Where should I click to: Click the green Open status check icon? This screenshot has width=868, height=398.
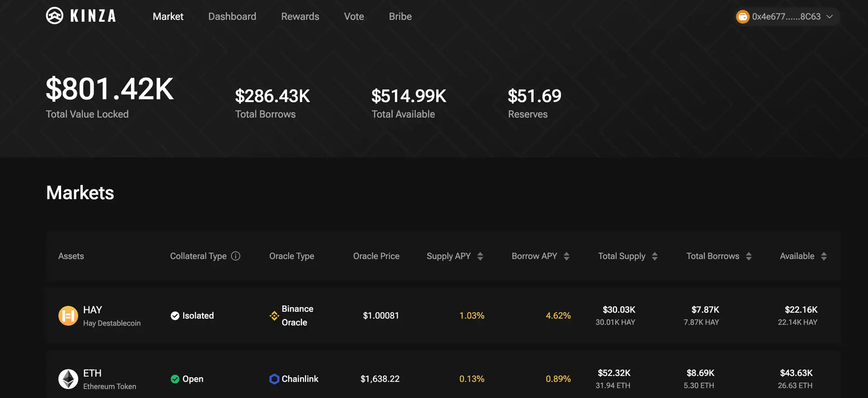[x=175, y=379]
